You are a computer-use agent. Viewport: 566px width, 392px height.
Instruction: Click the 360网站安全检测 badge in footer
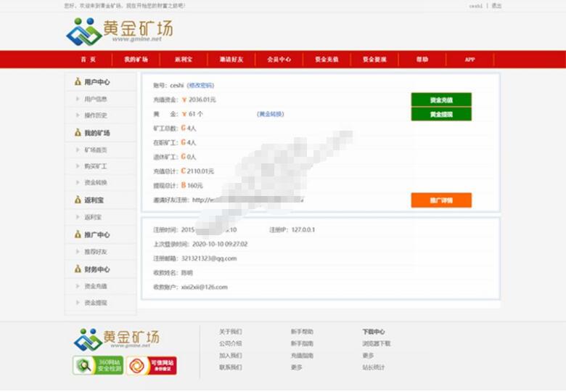tap(98, 365)
